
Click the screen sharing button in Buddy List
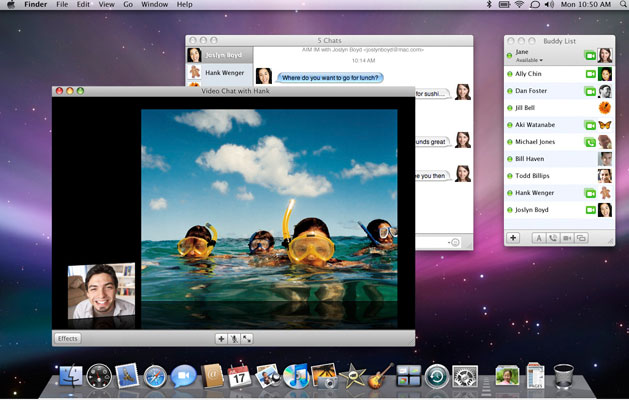click(580, 238)
